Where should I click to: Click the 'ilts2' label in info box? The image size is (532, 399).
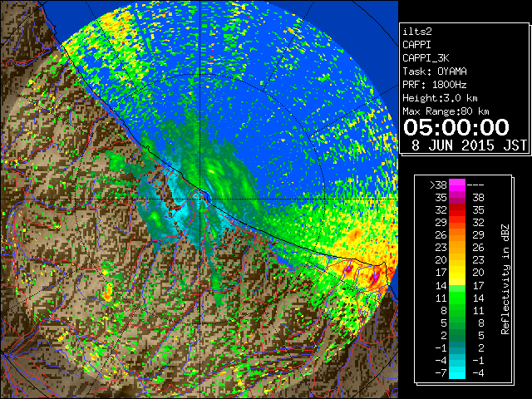coord(417,32)
